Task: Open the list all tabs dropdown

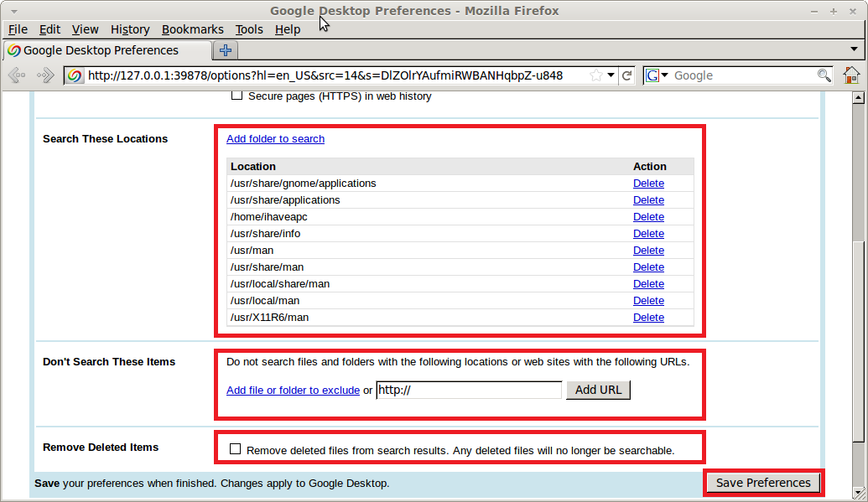Action: pos(854,49)
